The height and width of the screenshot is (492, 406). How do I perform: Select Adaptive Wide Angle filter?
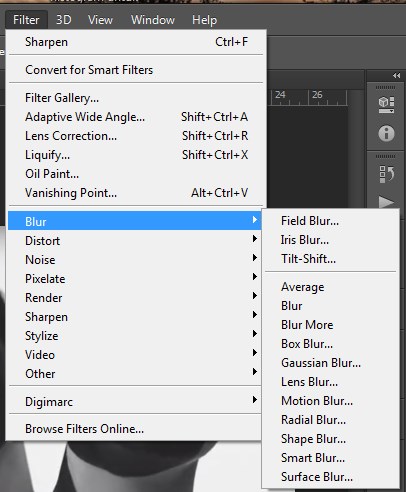[136, 117]
